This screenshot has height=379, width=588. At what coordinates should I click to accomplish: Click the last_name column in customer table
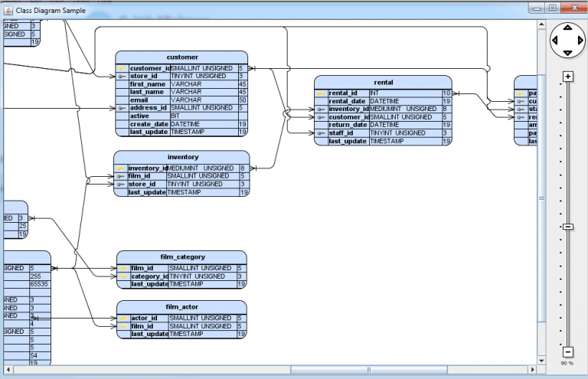tap(147, 92)
